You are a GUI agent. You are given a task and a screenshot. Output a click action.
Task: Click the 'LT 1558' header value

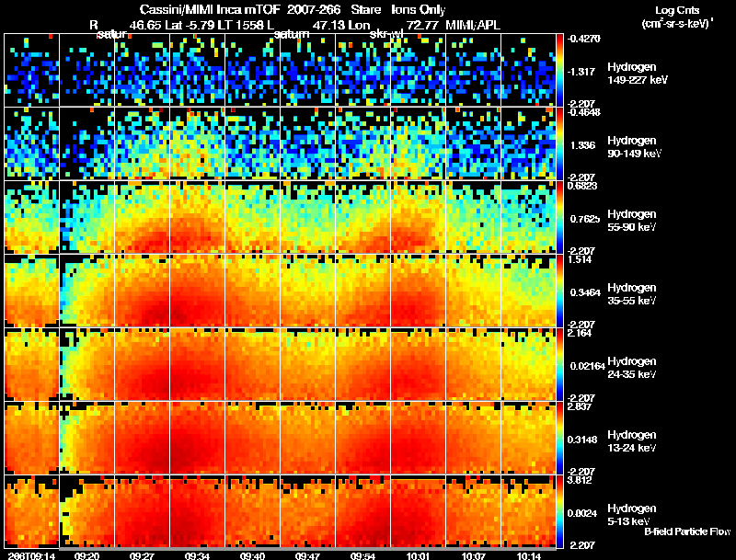tap(243, 25)
